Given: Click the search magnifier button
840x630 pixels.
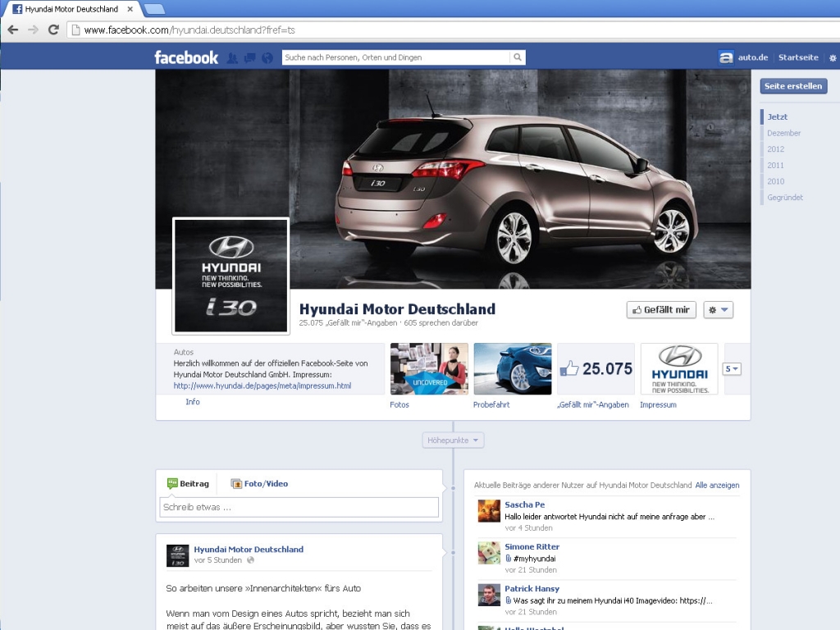Looking at the screenshot, I should [x=518, y=57].
